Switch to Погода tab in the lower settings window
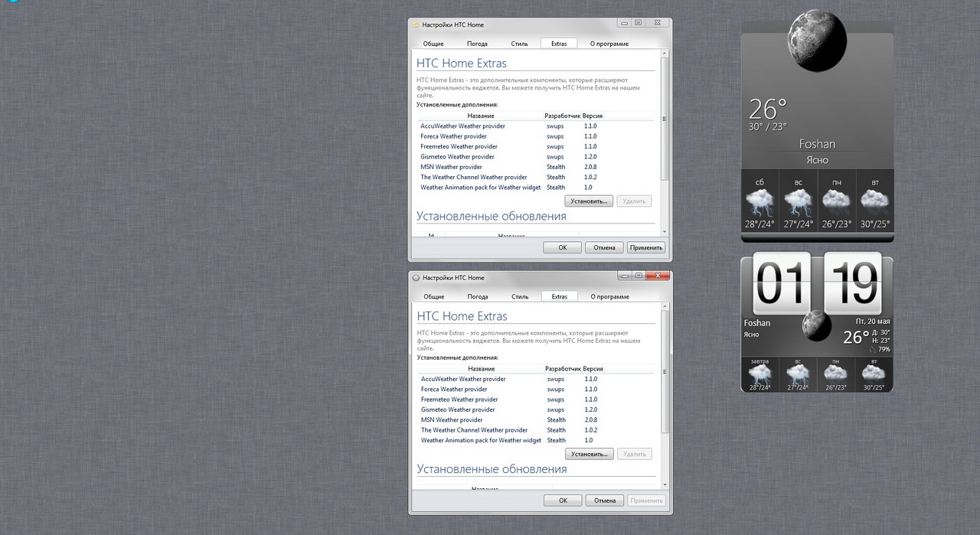The height and width of the screenshot is (535, 980). (x=478, y=296)
